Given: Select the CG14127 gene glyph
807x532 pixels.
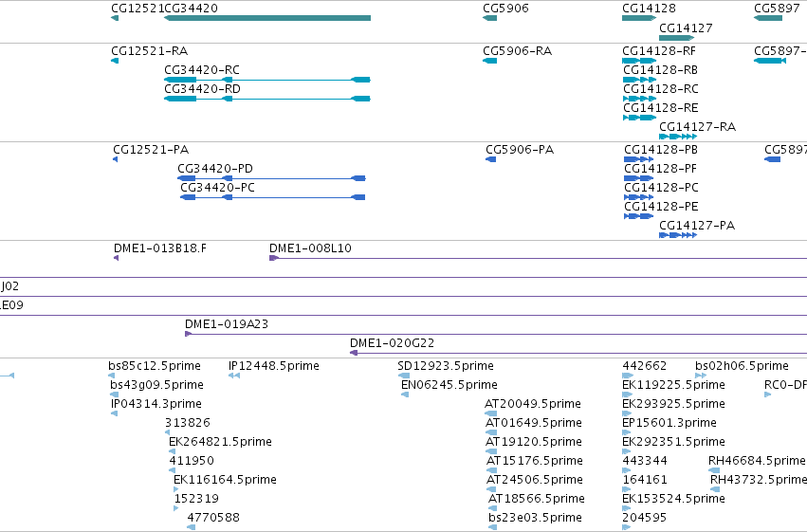Looking at the screenshot, I should coord(676,38).
